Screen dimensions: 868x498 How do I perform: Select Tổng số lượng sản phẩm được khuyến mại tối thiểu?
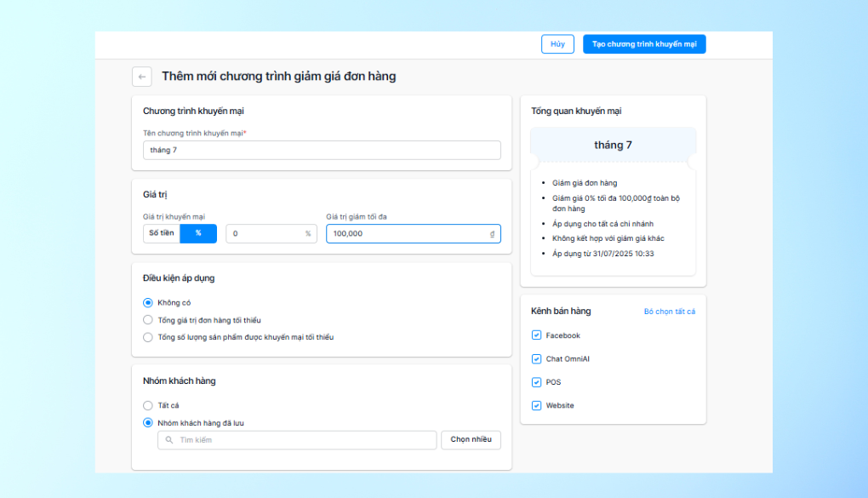[x=148, y=337]
